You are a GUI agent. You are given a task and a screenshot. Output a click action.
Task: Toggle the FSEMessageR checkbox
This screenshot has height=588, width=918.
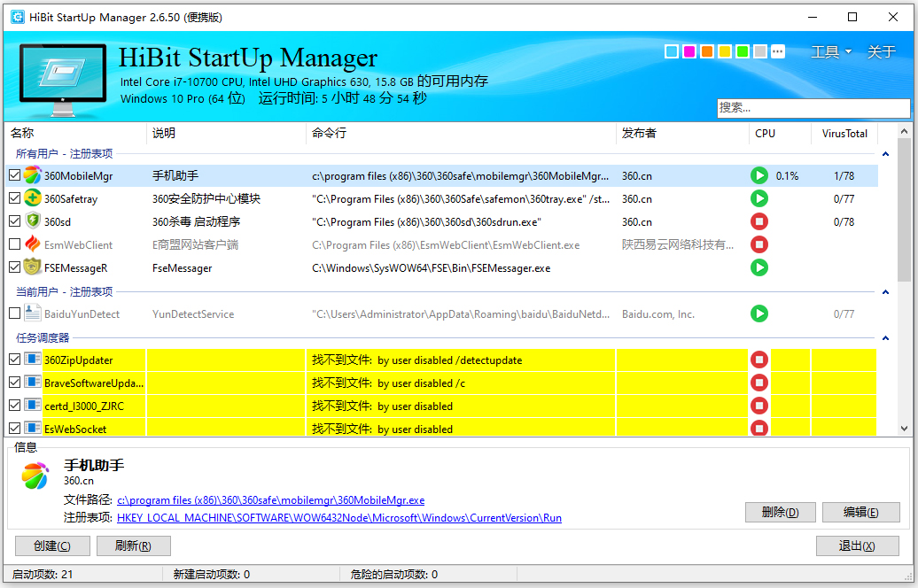click(x=15, y=267)
